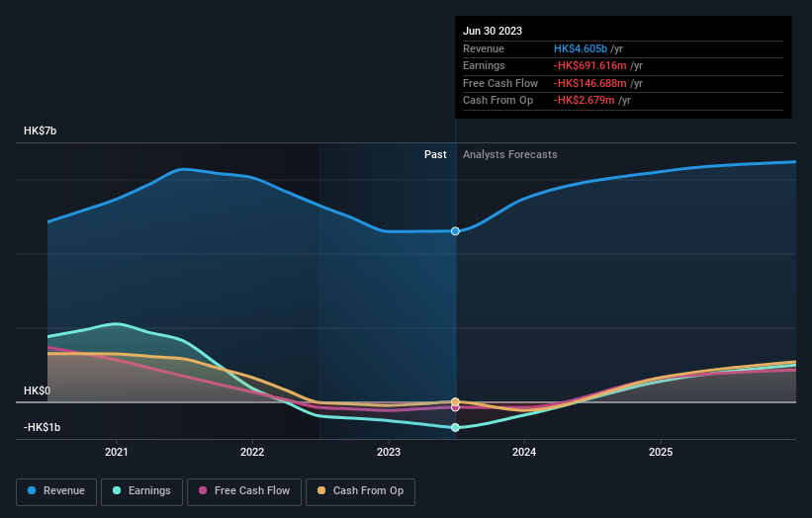The image size is (812, 518).
Task: Click the Past section label
Action: point(435,155)
